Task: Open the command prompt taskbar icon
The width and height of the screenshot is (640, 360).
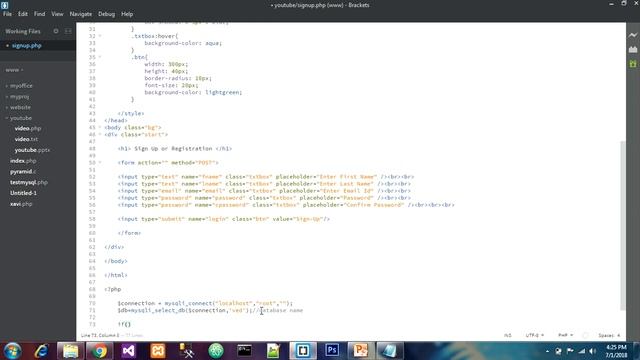Action: click(x=244, y=351)
